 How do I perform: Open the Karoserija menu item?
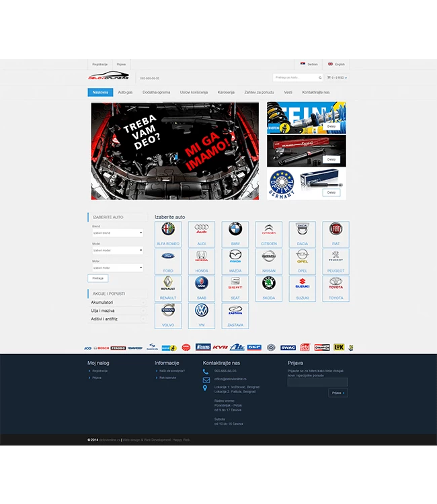pos(226,92)
